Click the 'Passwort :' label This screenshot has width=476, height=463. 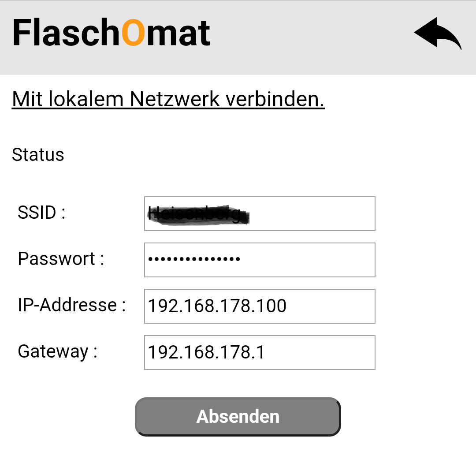[x=61, y=259]
